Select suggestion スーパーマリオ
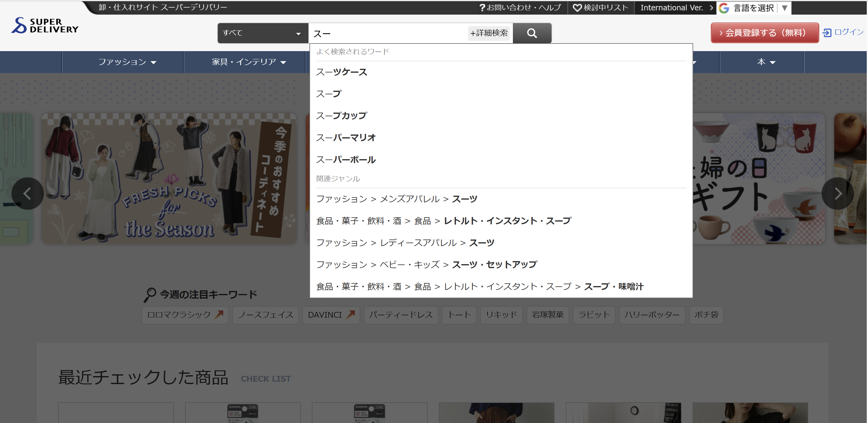 coord(346,138)
